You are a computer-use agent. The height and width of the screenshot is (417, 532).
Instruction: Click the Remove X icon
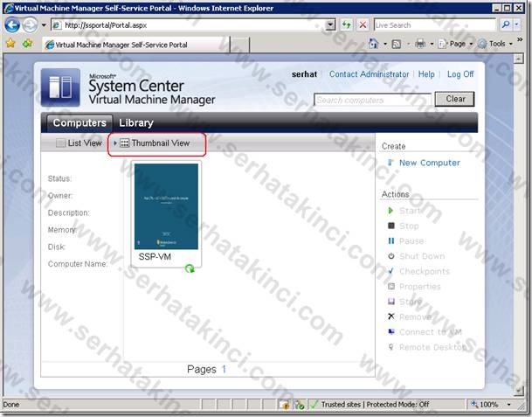coord(390,316)
